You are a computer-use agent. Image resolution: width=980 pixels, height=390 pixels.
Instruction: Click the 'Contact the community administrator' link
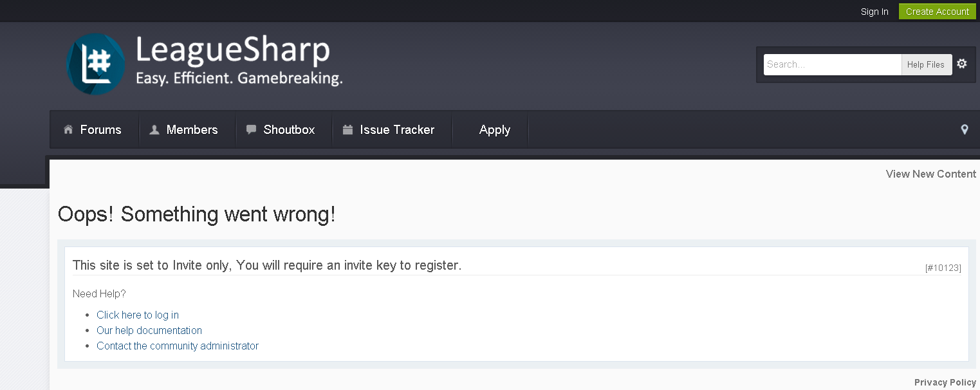pos(178,346)
